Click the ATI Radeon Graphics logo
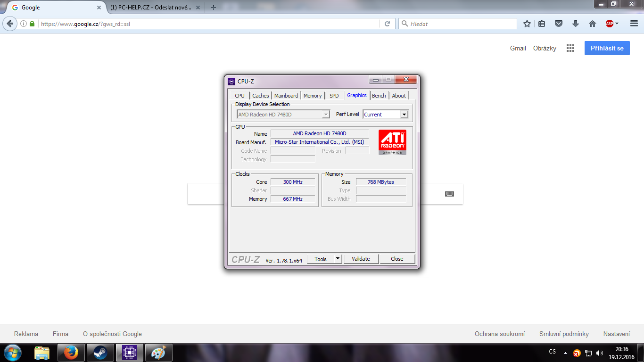Image resolution: width=644 pixels, height=362 pixels. (x=392, y=142)
